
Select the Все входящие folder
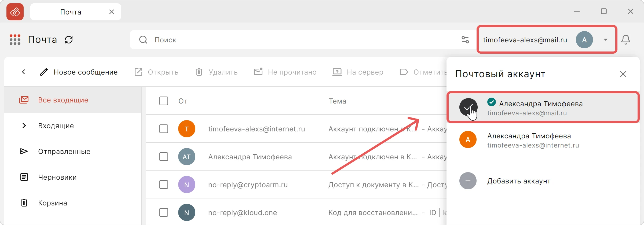click(x=73, y=100)
